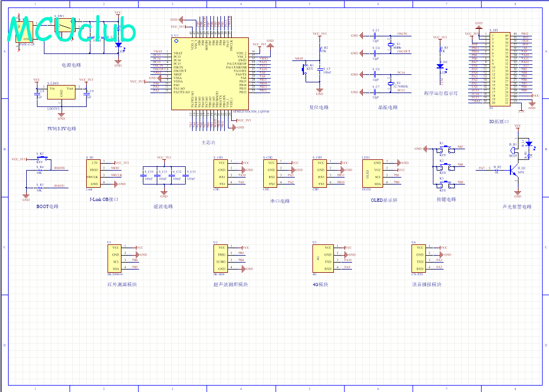This screenshot has width=549, height=392.
Task: Click the 'J-Link OB接口' label
Action: point(104,199)
